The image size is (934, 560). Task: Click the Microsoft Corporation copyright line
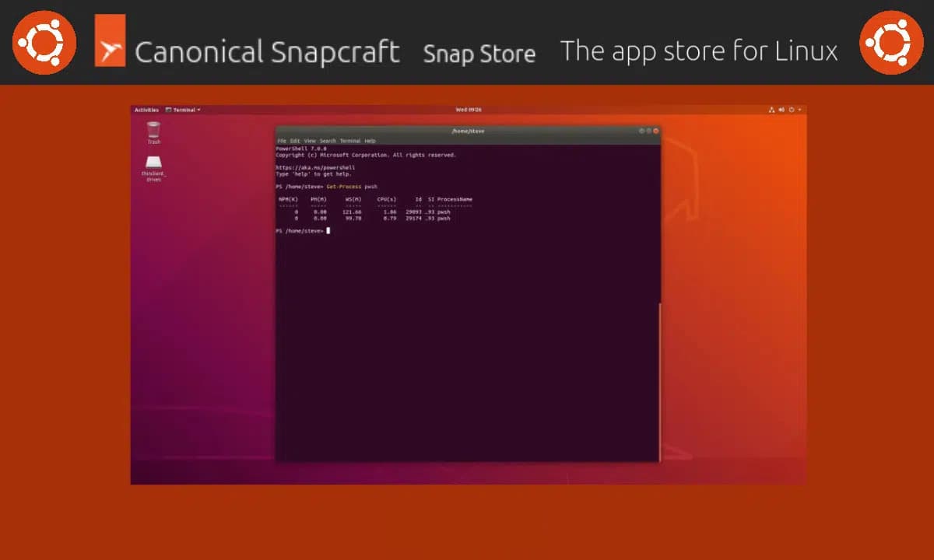(x=366, y=155)
